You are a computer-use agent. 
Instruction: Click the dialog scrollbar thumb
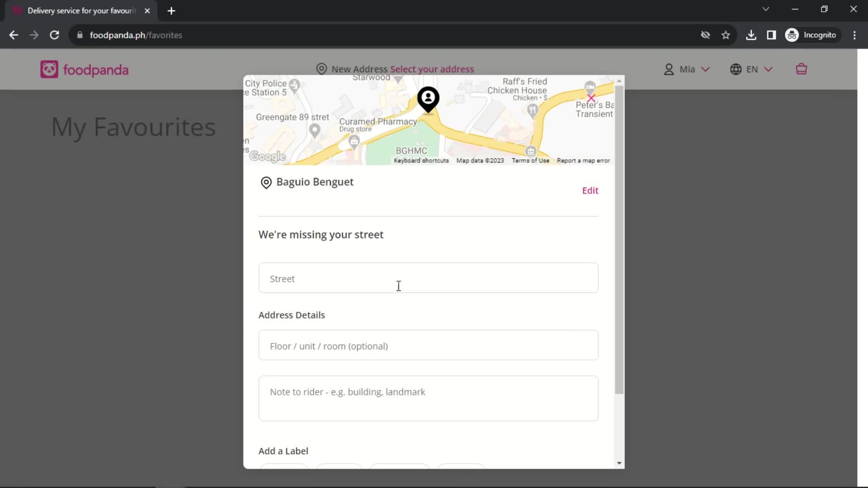coord(619,239)
